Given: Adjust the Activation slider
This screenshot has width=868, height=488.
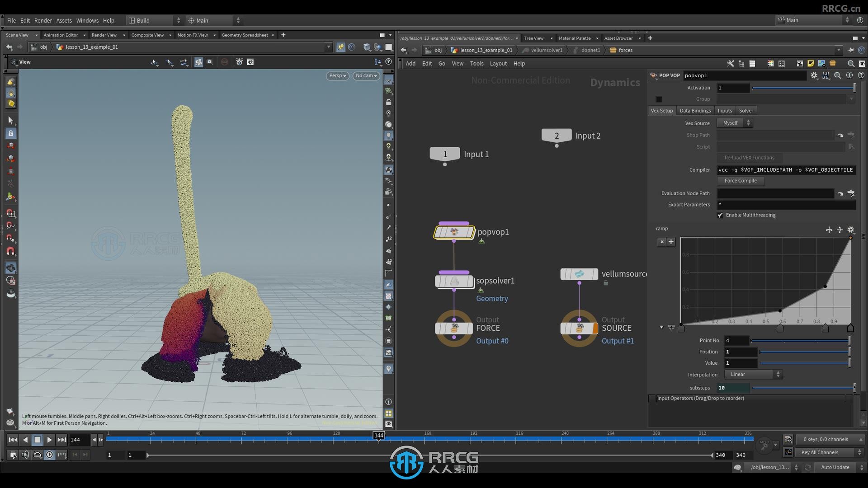Looking at the screenshot, I should [803, 88].
